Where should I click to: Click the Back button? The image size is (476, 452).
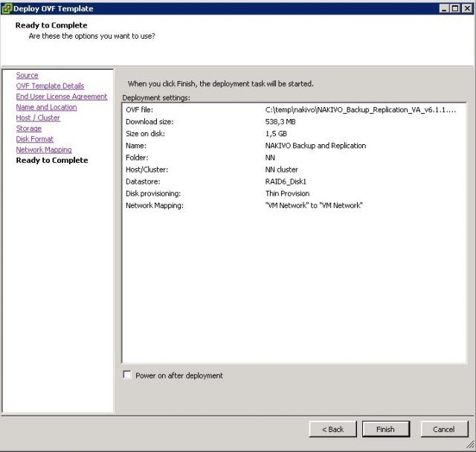pyautogui.click(x=332, y=429)
